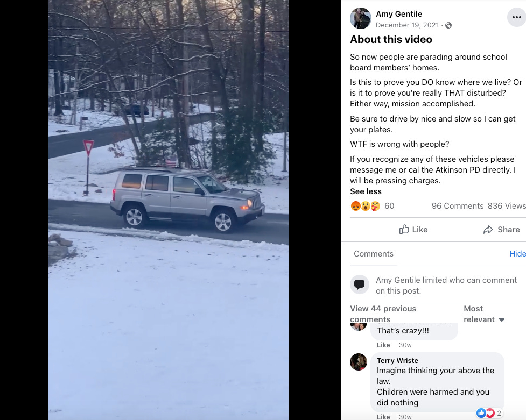Click the thumbs-up Like icon
The width and height of the screenshot is (526, 420).
[404, 229]
